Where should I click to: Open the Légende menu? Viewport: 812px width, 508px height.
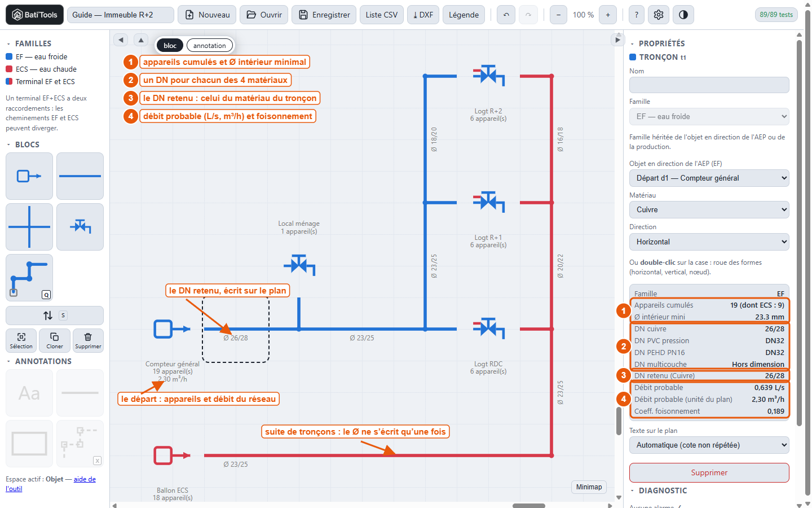[464, 15]
